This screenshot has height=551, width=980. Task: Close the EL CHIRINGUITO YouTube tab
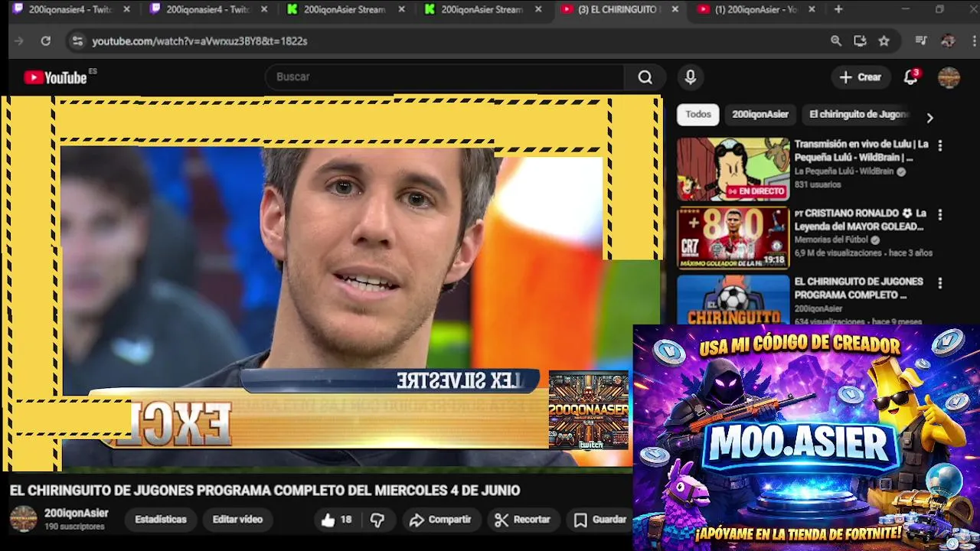pos(675,9)
